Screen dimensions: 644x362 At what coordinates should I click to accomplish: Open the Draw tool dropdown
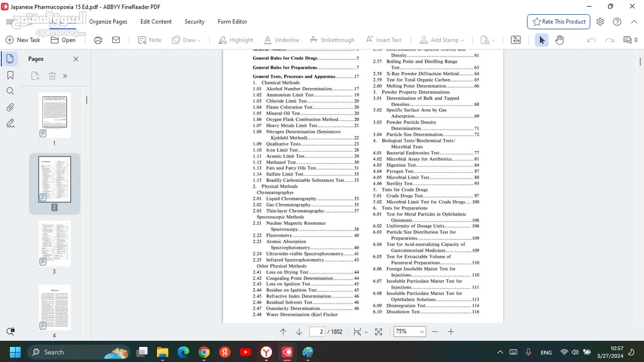[x=187, y=40]
